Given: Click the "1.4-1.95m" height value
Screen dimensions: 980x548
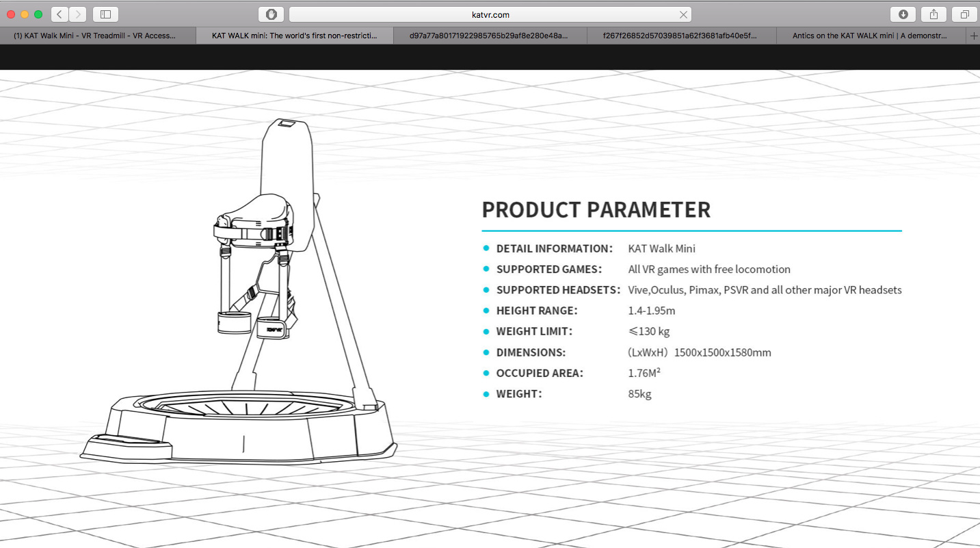Looking at the screenshot, I should (652, 311).
